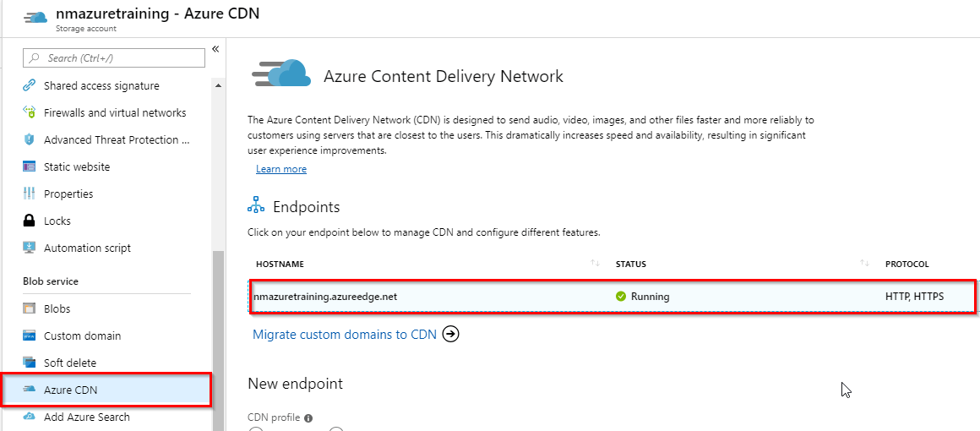The height and width of the screenshot is (431, 980).
Task: Sort endpoints by the HOSTNAME sort arrows
Action: tap(595, 264)
